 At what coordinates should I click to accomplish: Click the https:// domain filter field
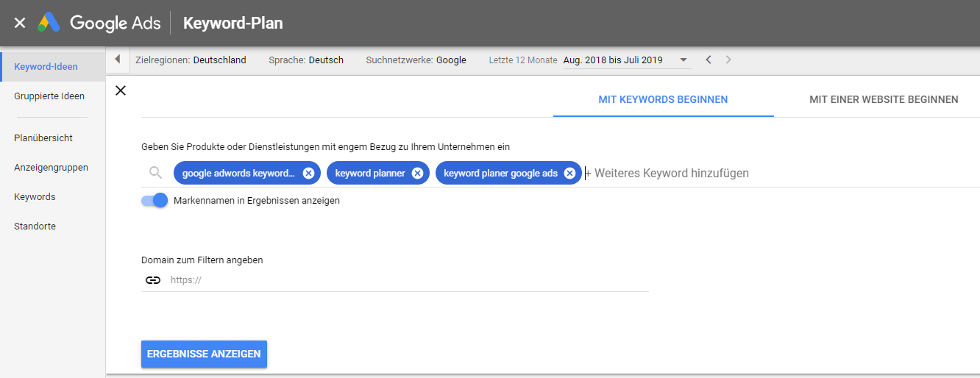click(x=409, y=279)
